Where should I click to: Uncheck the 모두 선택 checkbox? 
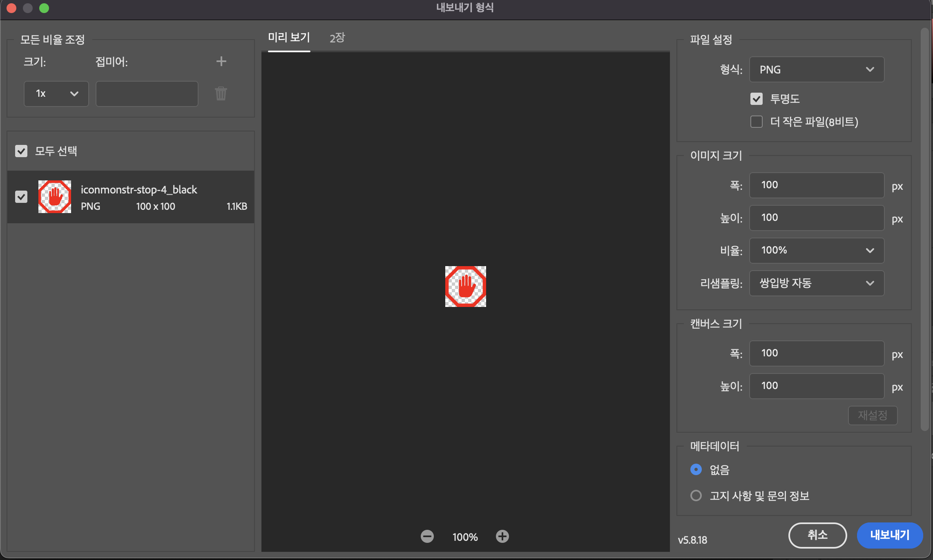coord(21,151)
